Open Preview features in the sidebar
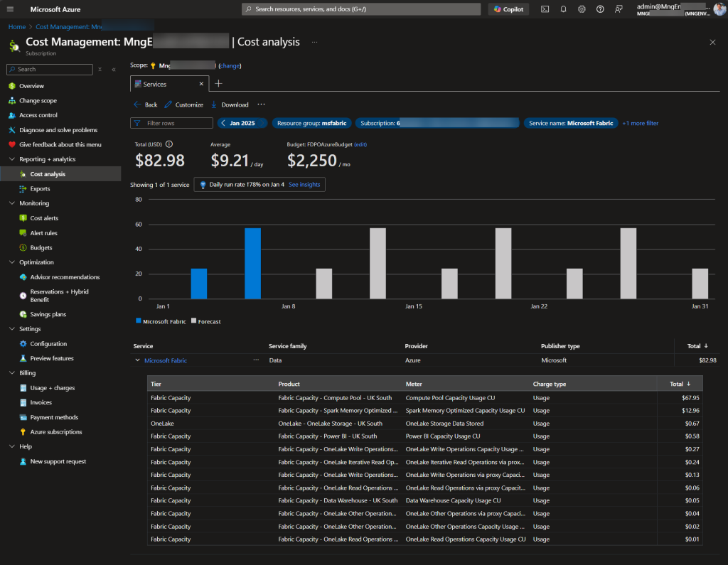 (51, 358)
